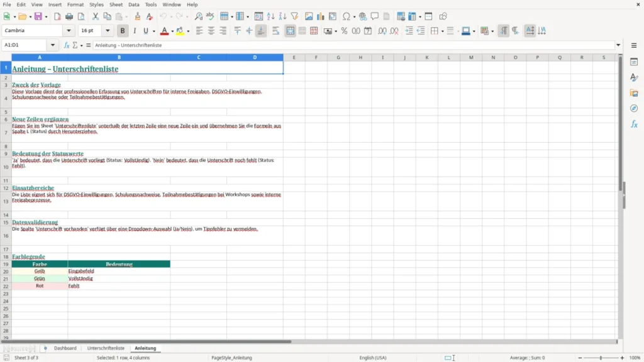Image resolution: width=644 pixels, height=362 pixels.
Task: Apply red font color swatch
Action: tap(164, 31)
